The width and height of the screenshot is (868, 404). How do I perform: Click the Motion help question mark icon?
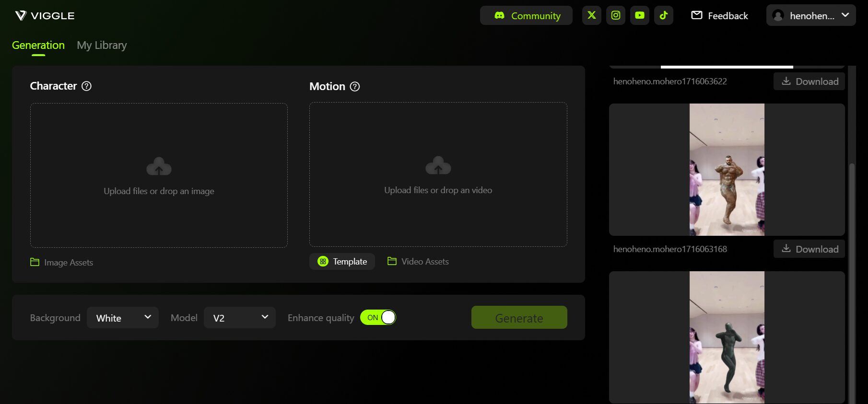tap(354, 87)
